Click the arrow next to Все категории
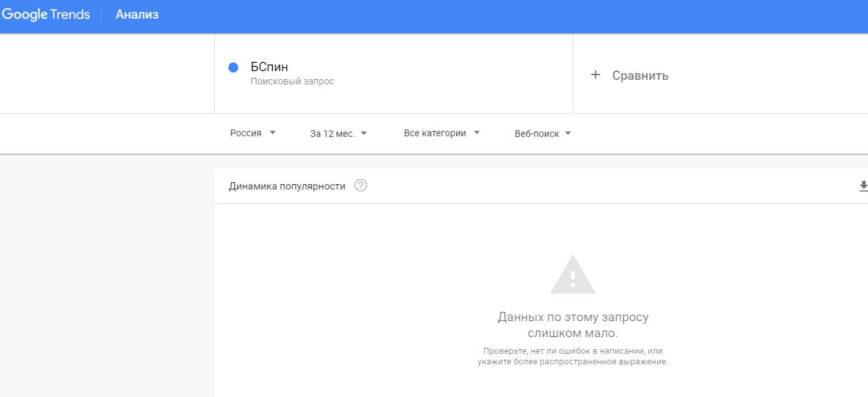Screen dimensions: 868x397 [477, 133]
